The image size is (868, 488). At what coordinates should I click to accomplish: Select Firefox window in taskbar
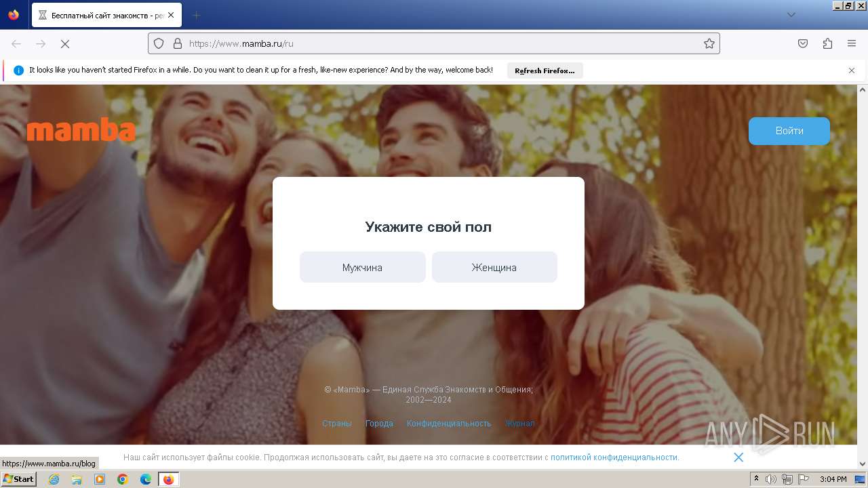tap(169, 479)
